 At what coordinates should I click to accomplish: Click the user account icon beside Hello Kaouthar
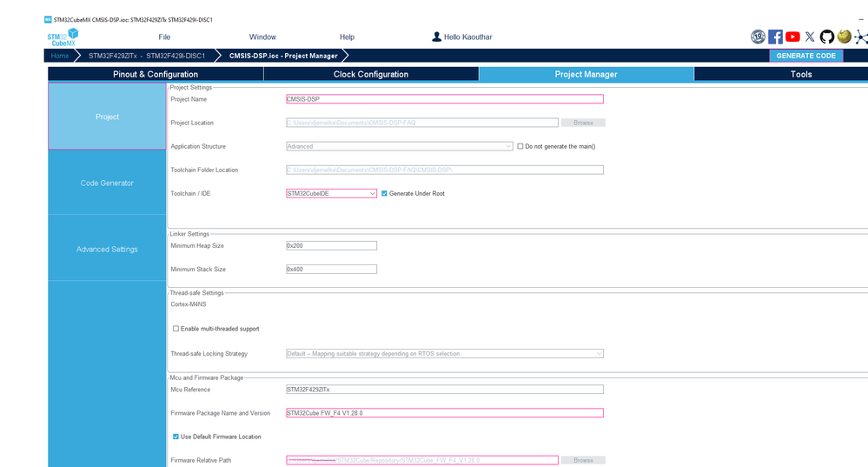click(x=436, y=37)
